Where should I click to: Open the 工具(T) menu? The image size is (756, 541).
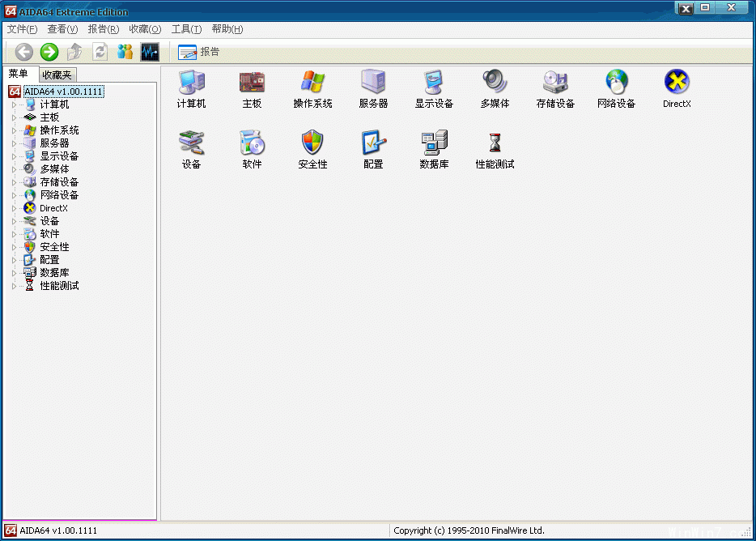pos(186,29)
